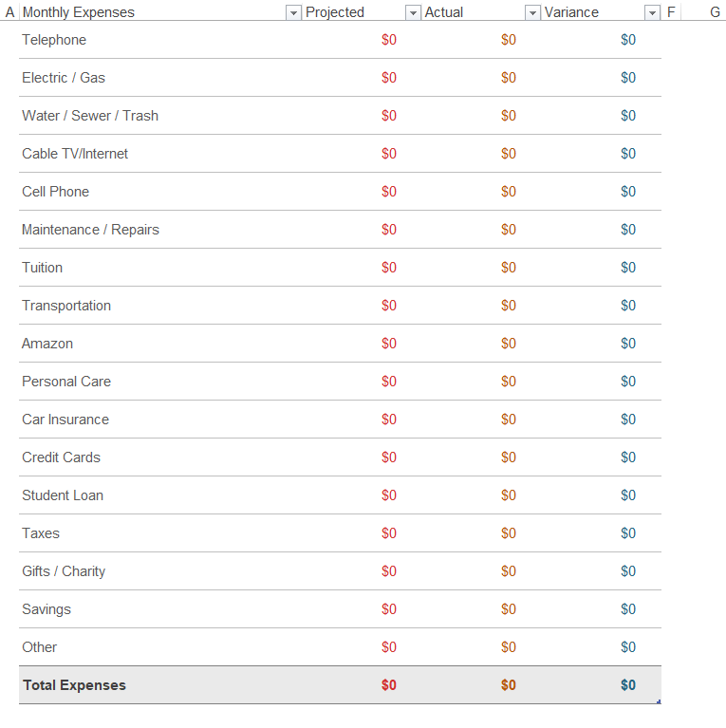Open the Monthly Expenses filter dropdown
Image resolution: width=726 pixels, height=728 pixels.
click(x=293, y=12)
